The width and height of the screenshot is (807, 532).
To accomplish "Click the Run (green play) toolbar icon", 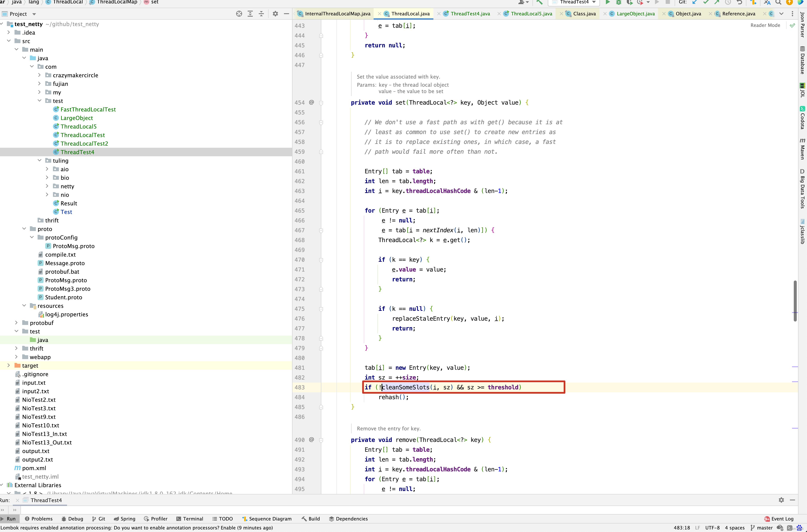I will point(608,2).
